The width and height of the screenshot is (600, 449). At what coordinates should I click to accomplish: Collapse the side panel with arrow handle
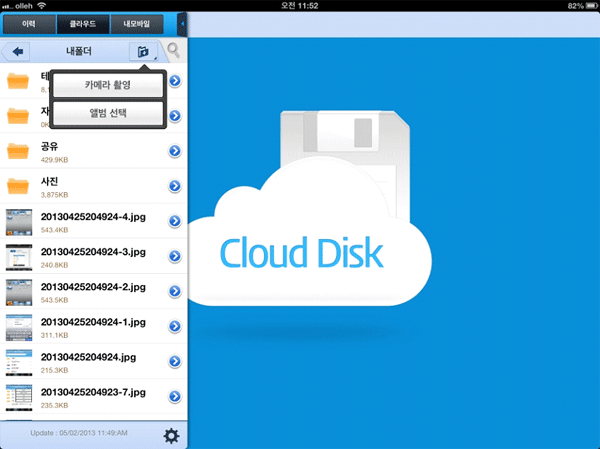[183, 24]
